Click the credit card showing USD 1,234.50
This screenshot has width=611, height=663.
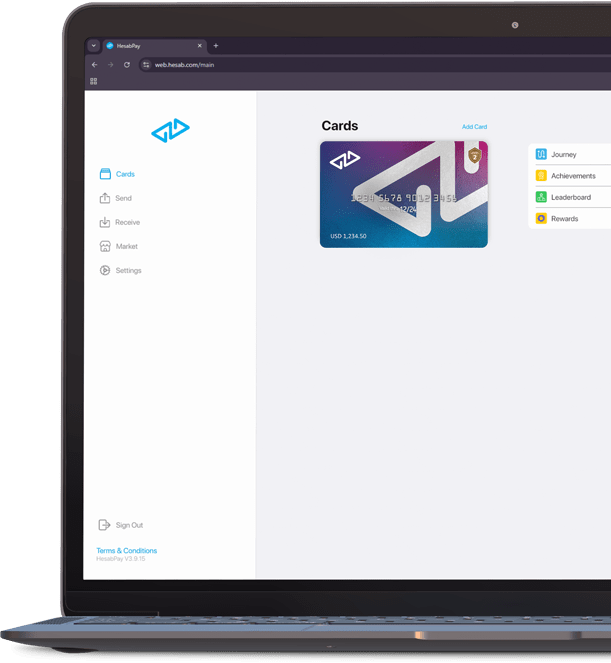[403, 194]
